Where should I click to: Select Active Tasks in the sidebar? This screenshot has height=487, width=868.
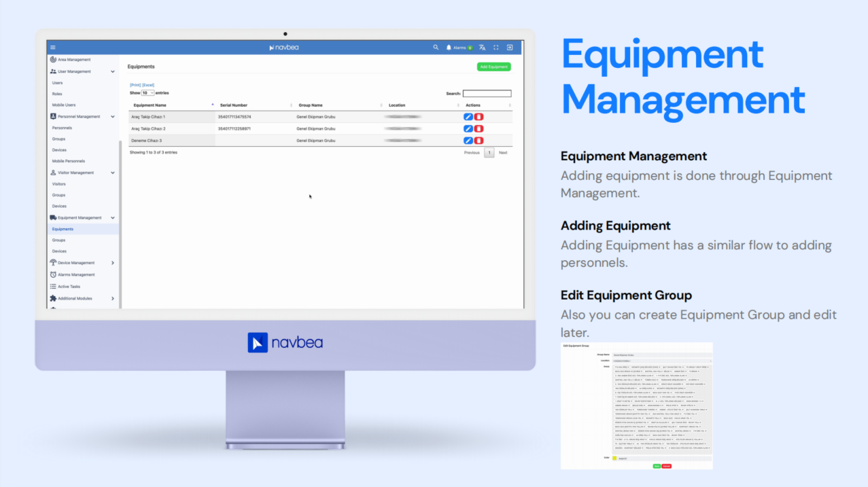click(x=69, y=287)
